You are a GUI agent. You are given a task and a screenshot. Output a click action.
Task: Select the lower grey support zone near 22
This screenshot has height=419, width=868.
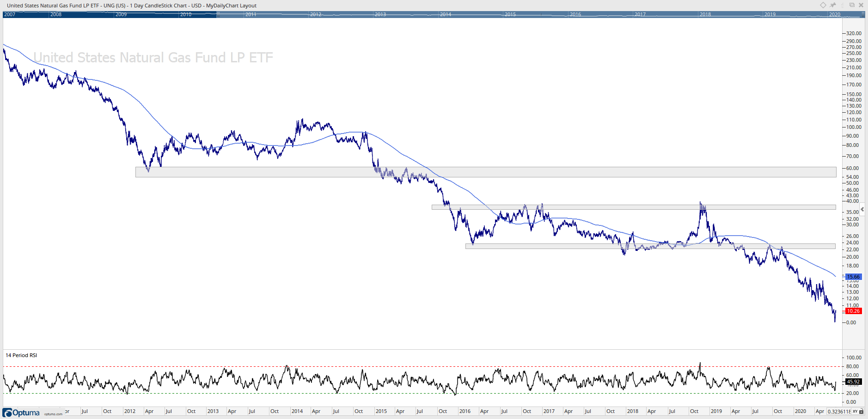[650, 246]
